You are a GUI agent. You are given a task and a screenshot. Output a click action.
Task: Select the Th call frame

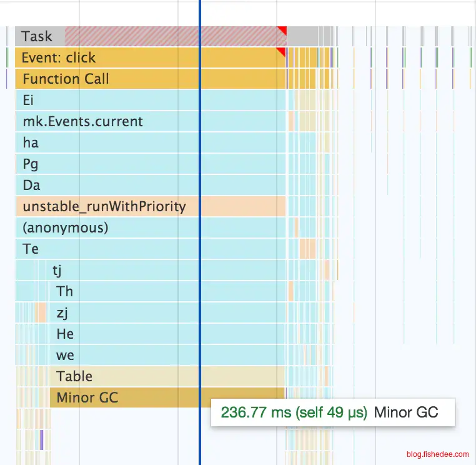pyautogui.click(x=125, y=292)
